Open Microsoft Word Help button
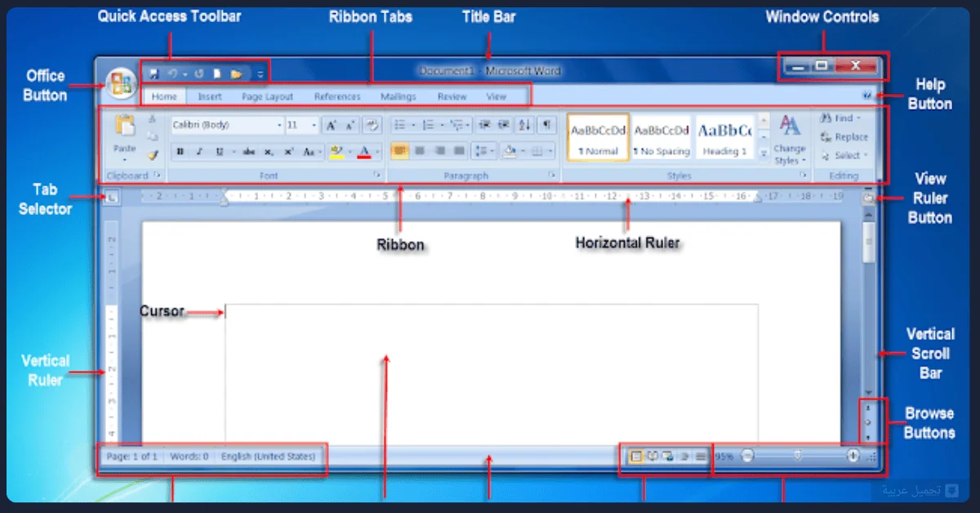Image resolution: width=980 pixels, height=513 pixels. (866, 96)
